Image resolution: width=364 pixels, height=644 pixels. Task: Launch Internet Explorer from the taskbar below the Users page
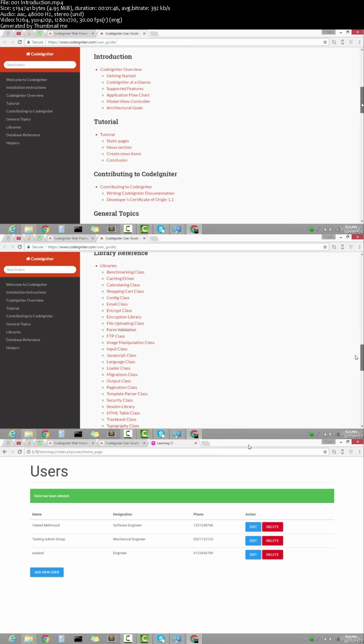click(12, 639)
